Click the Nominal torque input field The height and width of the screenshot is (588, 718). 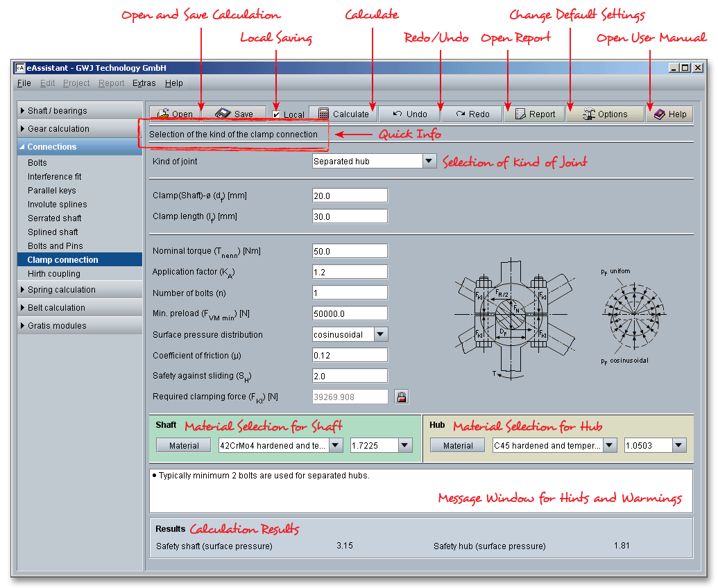[350, 251]
